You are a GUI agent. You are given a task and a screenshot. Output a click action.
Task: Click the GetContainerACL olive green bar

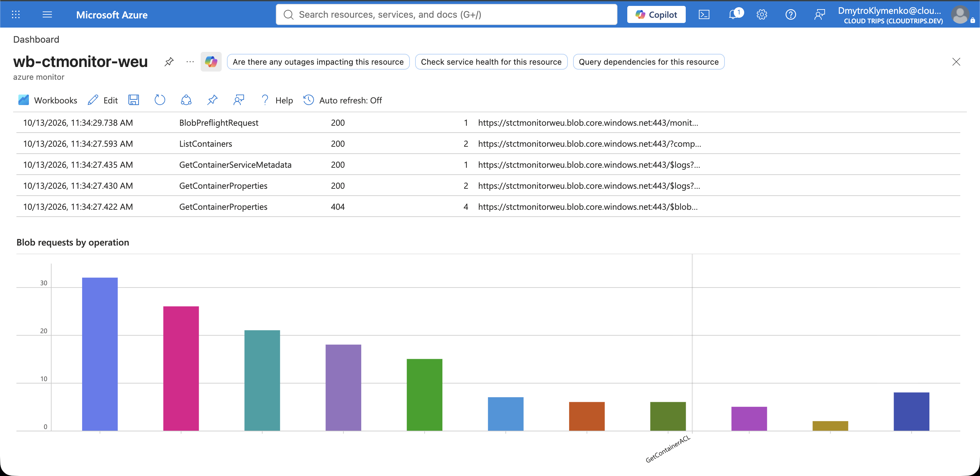click(668, 416)
